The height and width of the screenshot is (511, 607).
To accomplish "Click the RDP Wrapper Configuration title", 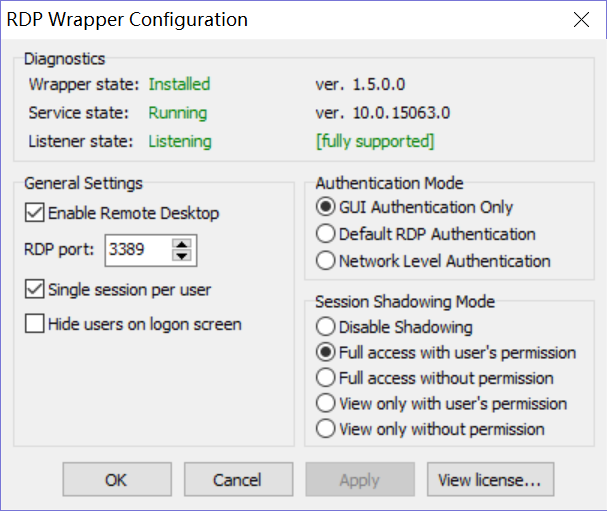I will pyautogui.click(x=127, y=19).
